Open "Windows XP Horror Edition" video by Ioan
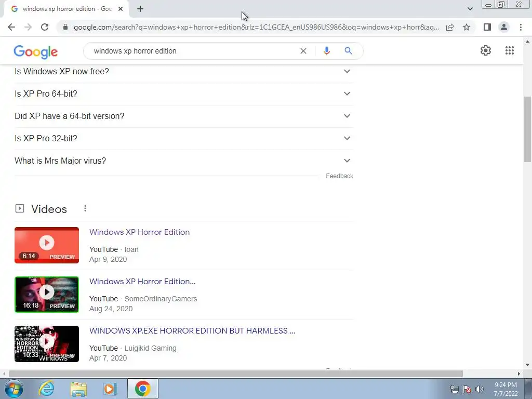Viewport: 532px width, 399px height. pyautogui.click(x=139, y=232)
